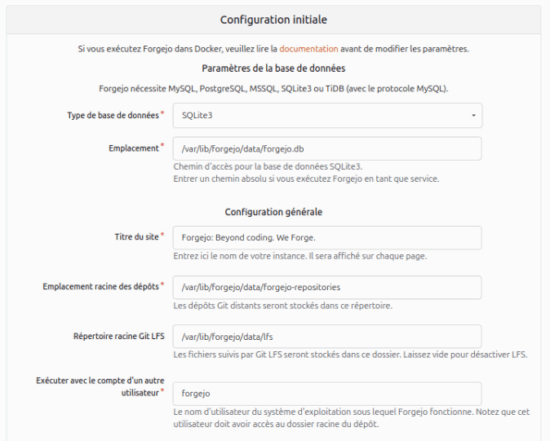
Task: Focus the forgejo.db database path field
Action: tap(327, 149)
